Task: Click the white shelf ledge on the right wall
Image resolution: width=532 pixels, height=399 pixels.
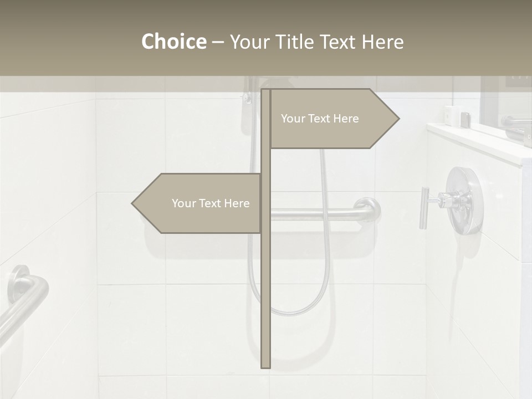Action: pos(477,141)
